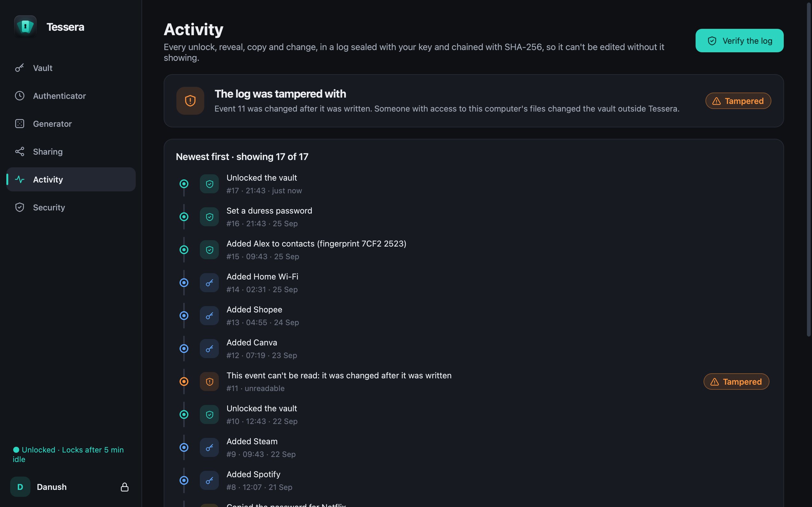Click the Danush avatar badge
The width and height of the screenshot is (812, 507).
20,487
